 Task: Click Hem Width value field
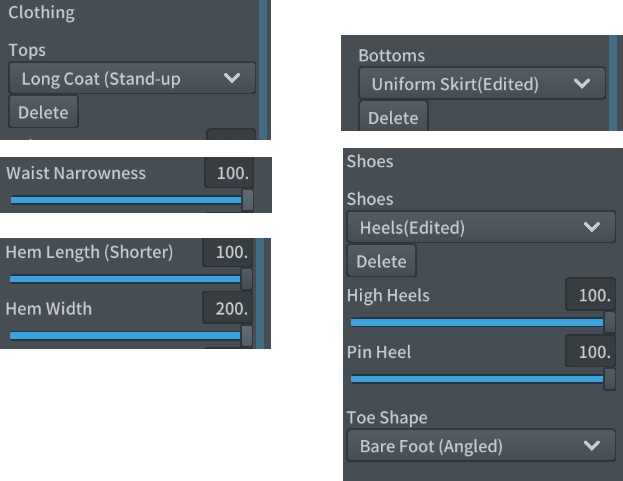point(230,308)
